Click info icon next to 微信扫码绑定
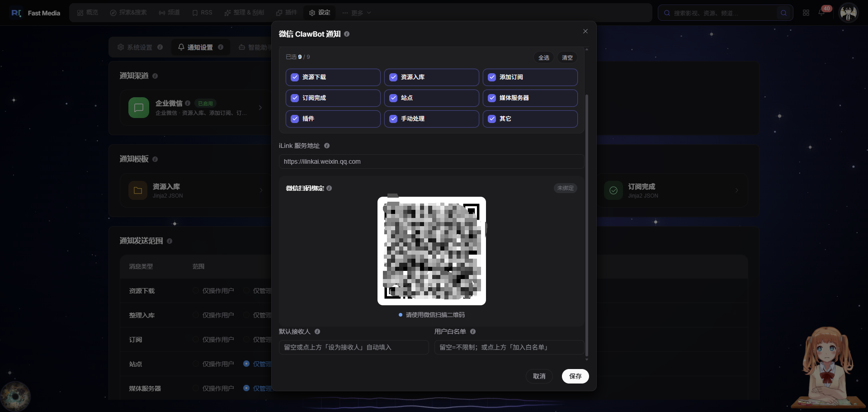868x412 pixels. (329, 188)
